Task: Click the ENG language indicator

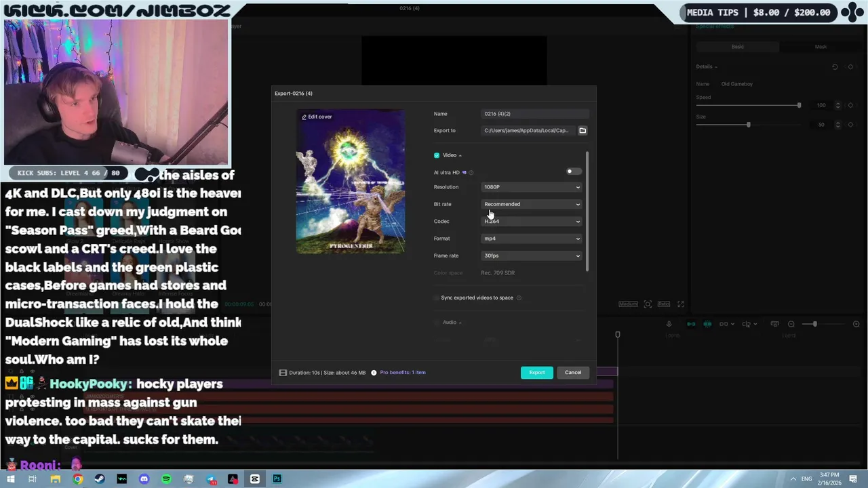Action: click(x=807, y=479)
